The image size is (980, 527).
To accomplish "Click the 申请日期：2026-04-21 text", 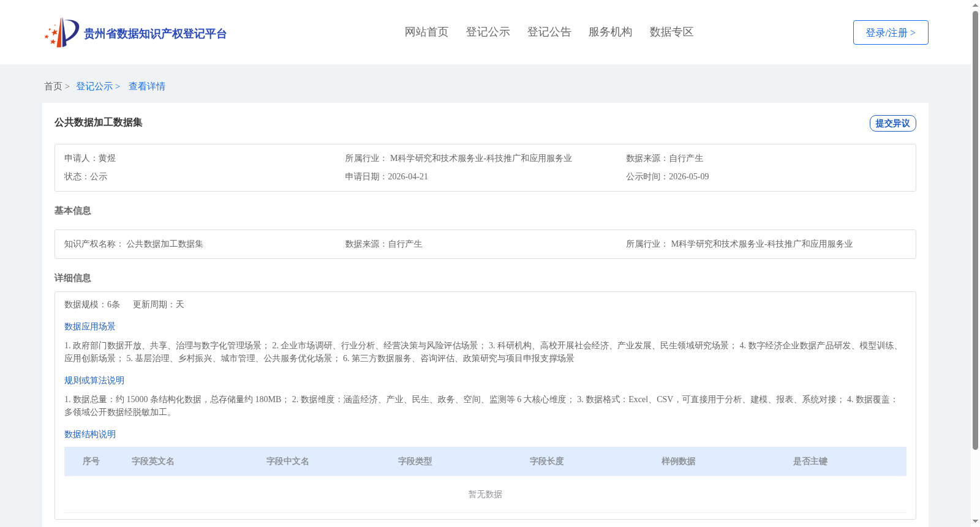I will [x=386, y=176].
